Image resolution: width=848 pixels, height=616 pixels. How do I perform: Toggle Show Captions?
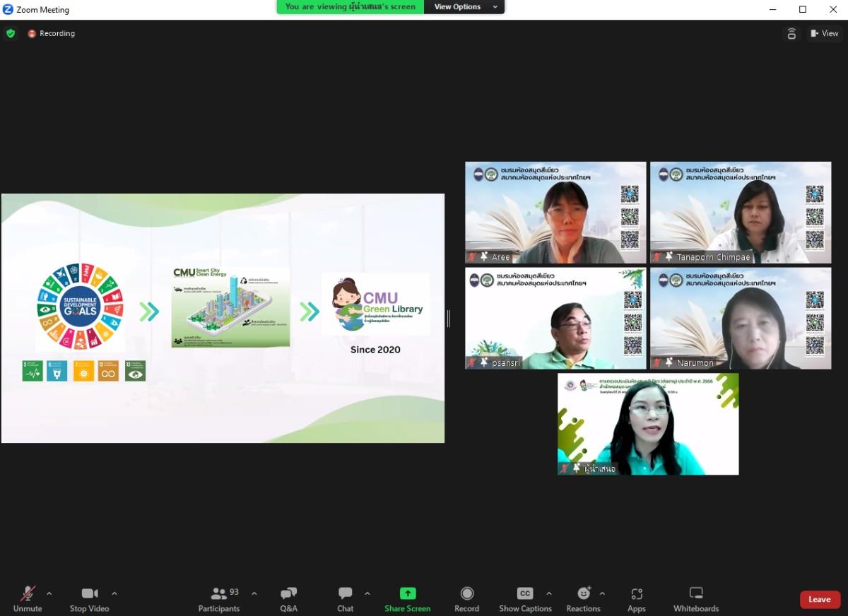point(525,599)
